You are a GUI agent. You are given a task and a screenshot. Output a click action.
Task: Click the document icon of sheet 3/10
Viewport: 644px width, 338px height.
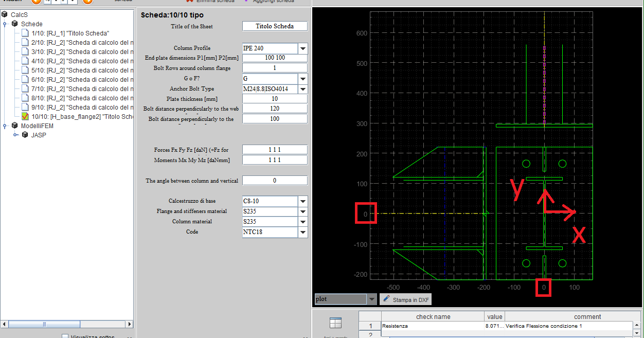[25, 52]
